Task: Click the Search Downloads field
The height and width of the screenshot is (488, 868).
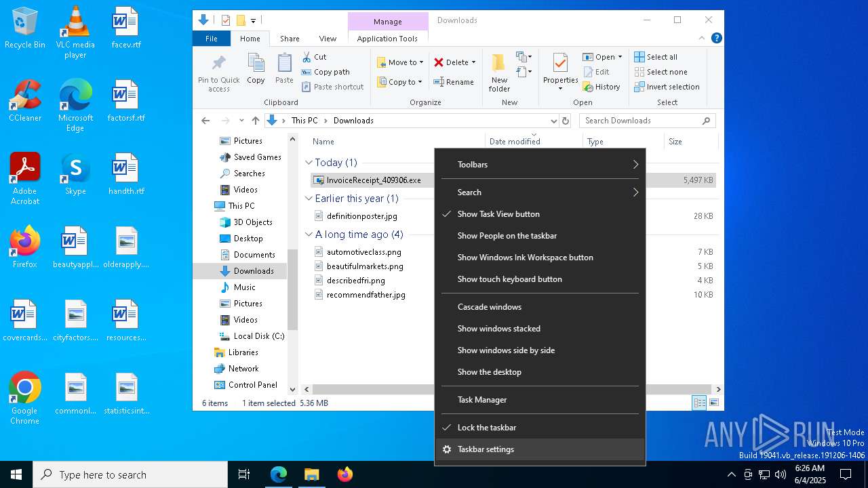Action: click(648, 121)
